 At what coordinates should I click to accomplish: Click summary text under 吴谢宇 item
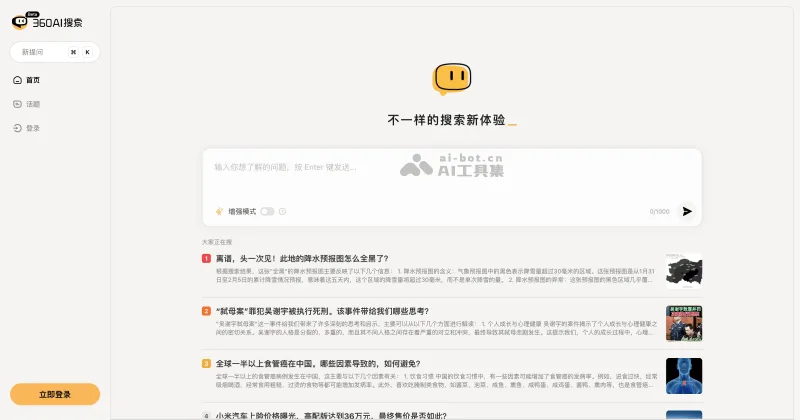[436, 328]
